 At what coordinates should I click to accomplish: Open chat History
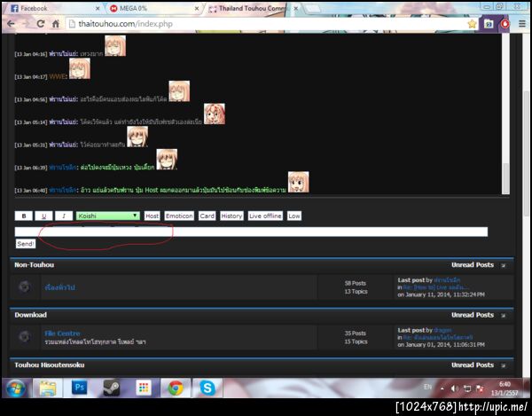pyautogui.click(x=231, y=216)
